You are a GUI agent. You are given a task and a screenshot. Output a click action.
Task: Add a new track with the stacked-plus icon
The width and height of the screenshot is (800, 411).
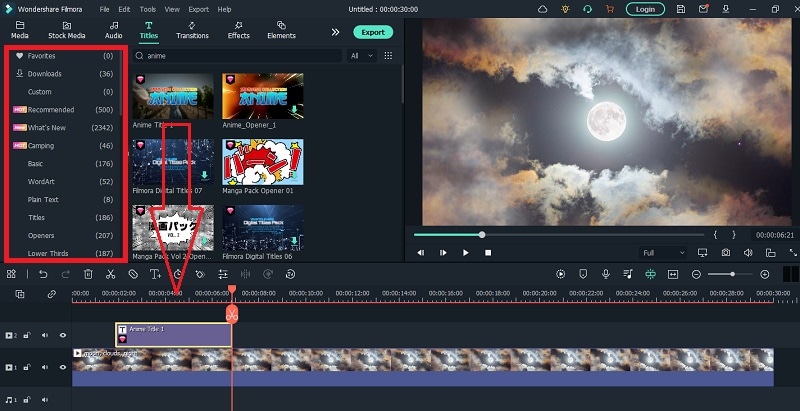click(x=19, y=294)
